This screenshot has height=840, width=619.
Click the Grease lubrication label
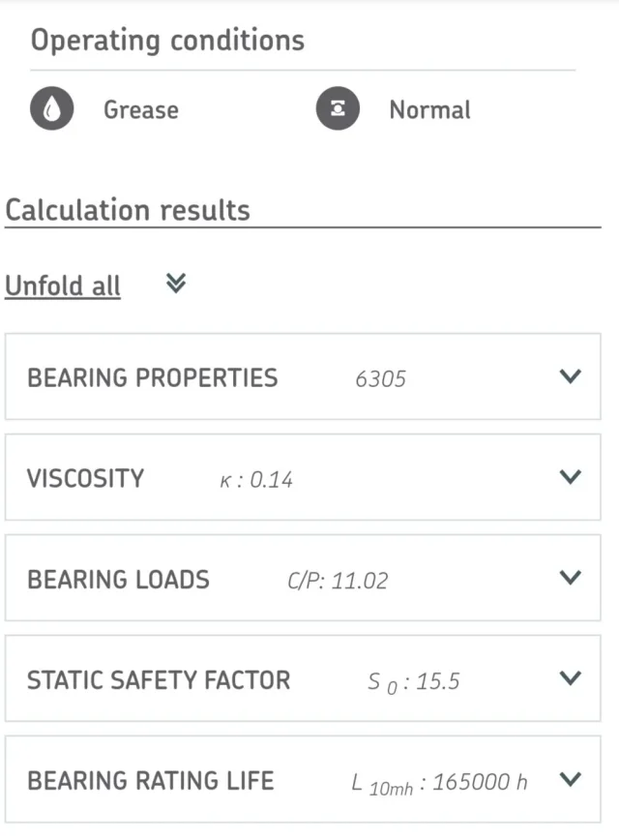[141, 109]
